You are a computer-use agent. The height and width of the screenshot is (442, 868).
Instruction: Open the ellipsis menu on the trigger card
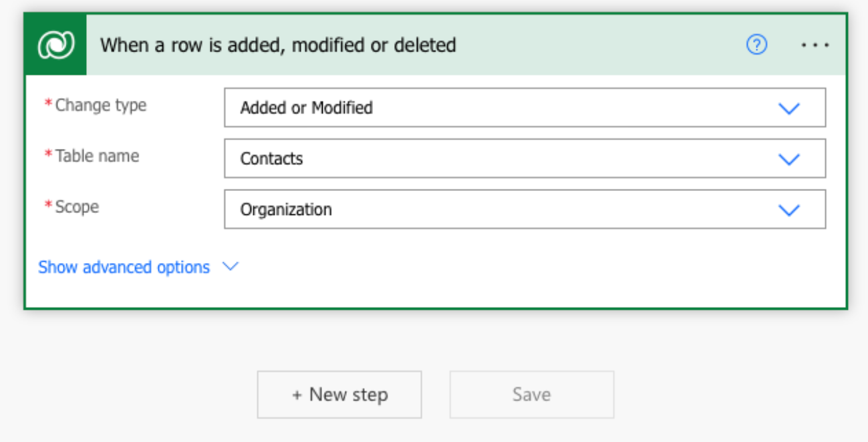[x=815, y=45]
